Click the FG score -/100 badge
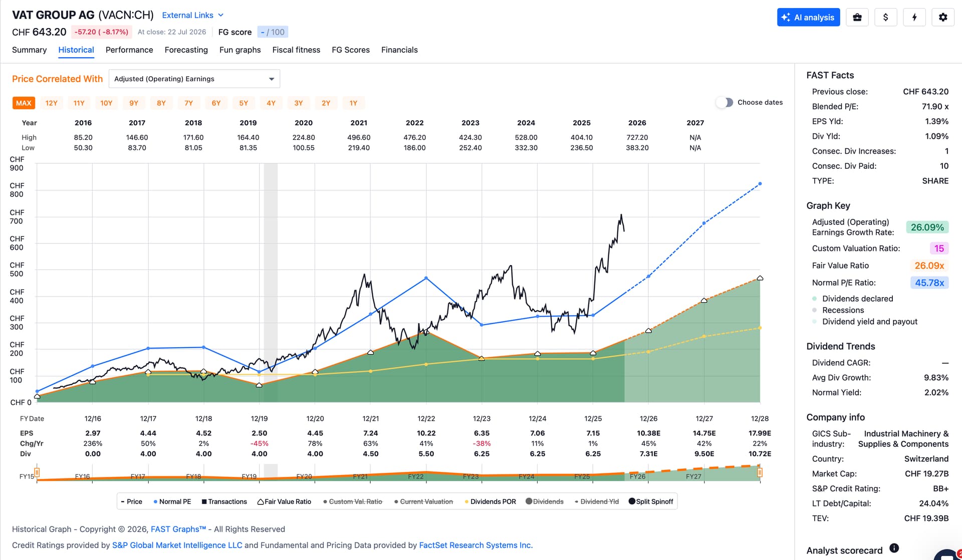The width and height of the screenshot is (962, 560). tap(273, 32)
